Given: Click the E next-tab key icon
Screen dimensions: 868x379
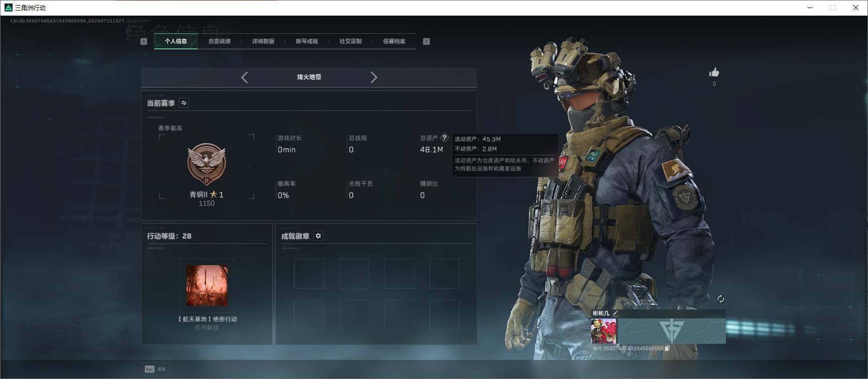Looking at the screenshot, I should pyautogui.click(x=426, y=41).
